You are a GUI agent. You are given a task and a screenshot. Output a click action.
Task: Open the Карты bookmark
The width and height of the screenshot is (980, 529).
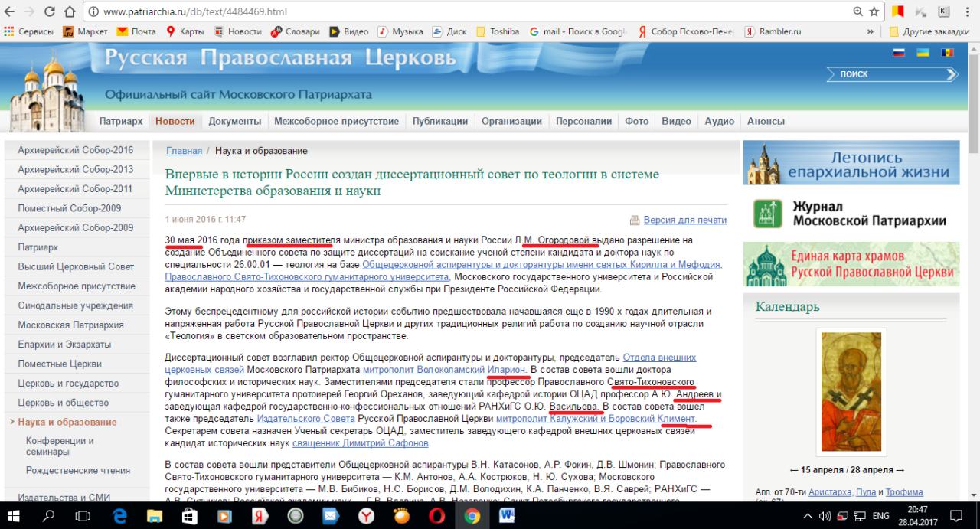(x=185, y=31)
